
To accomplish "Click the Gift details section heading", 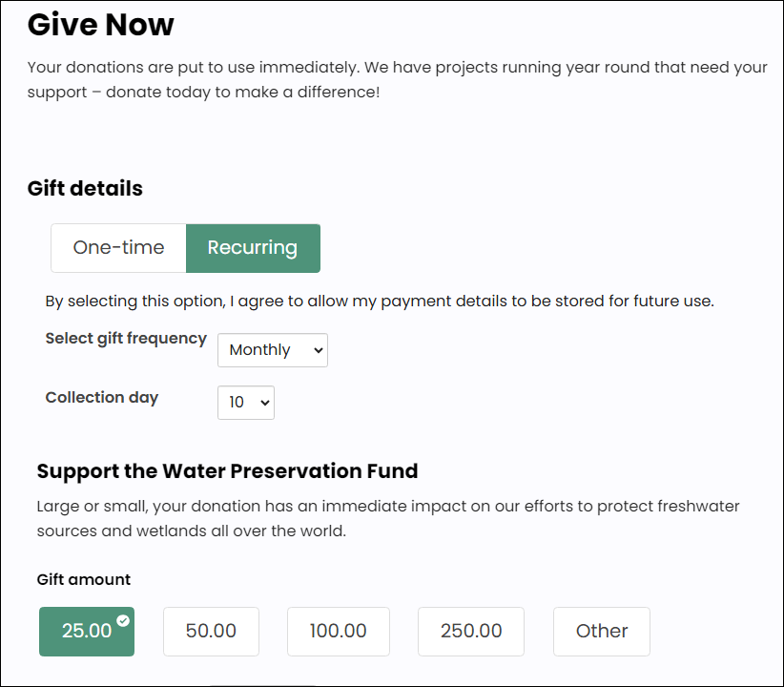I will 85,188.
